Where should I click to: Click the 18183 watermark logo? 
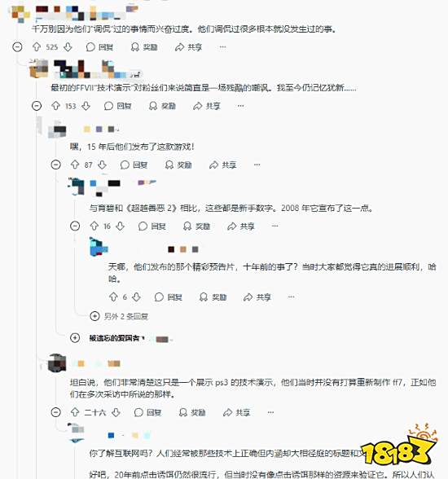pos(399,448)
